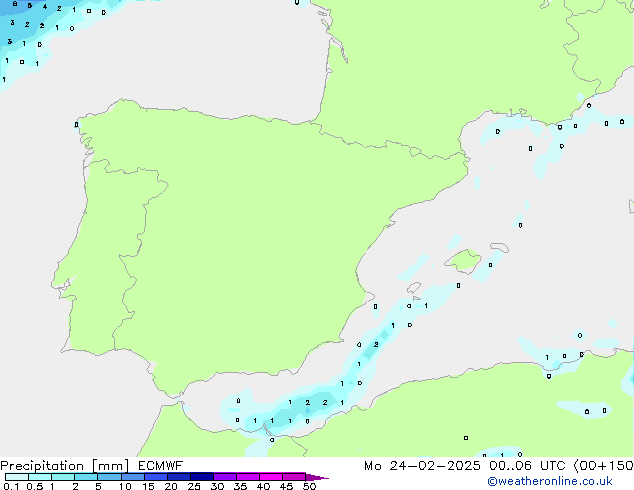Viewport: 634px width, 490px height.
Task: Click the '0.1' legend scale label
Action: 11,486
